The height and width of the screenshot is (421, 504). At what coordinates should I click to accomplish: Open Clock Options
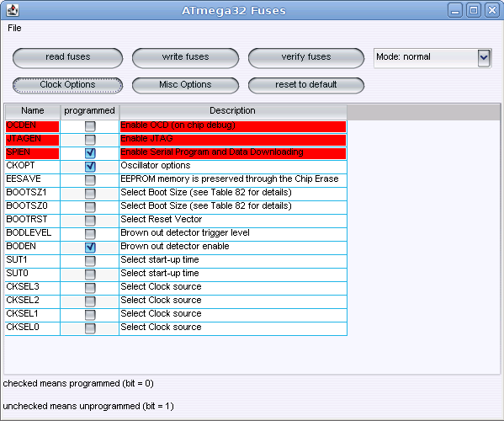point(68,85)
